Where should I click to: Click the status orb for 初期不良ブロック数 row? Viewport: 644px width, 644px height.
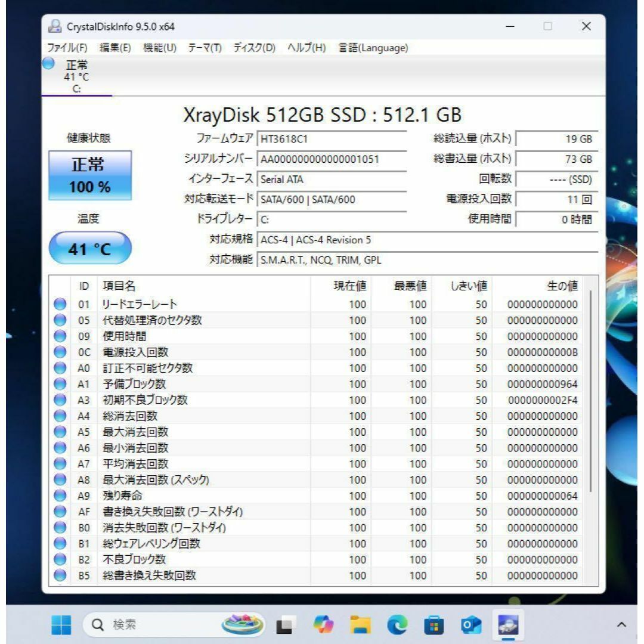(60, 400)
